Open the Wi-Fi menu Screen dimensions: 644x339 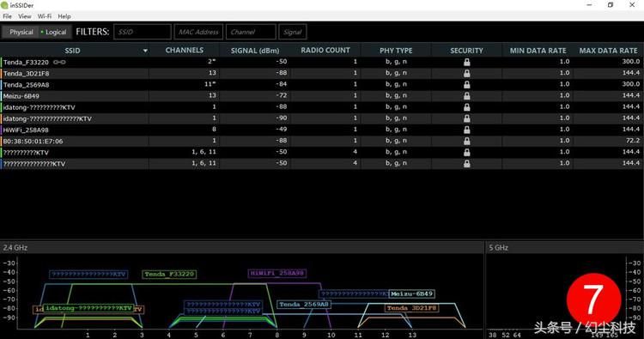[x=45, y=16]
